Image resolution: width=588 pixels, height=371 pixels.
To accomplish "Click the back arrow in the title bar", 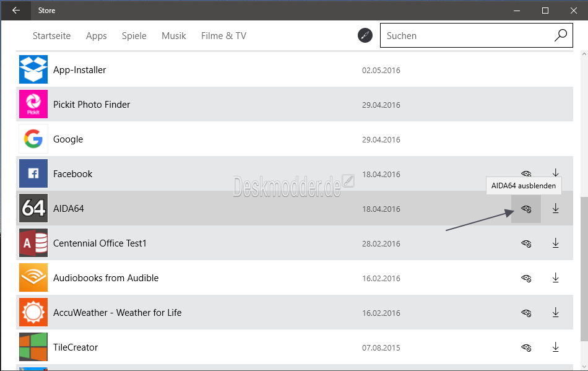I will (15, 10).
